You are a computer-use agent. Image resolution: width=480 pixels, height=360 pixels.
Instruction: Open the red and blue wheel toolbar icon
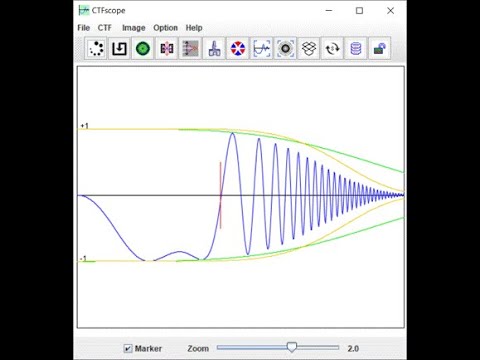pyautogui.click(x=238, y=49)
